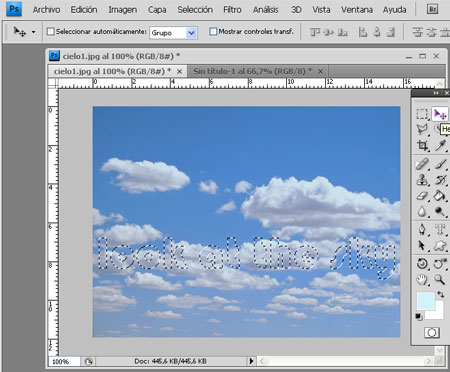The image size is (450, 372).
Task: Open the Grupo dropdown list
Action: point(173,33)
